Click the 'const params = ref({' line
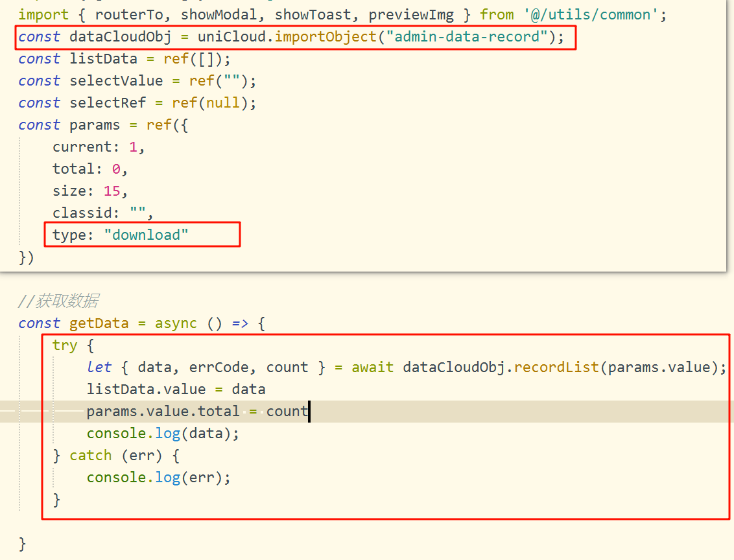The width and height of the screenshot is (734, 560). (x=103, y=125)
